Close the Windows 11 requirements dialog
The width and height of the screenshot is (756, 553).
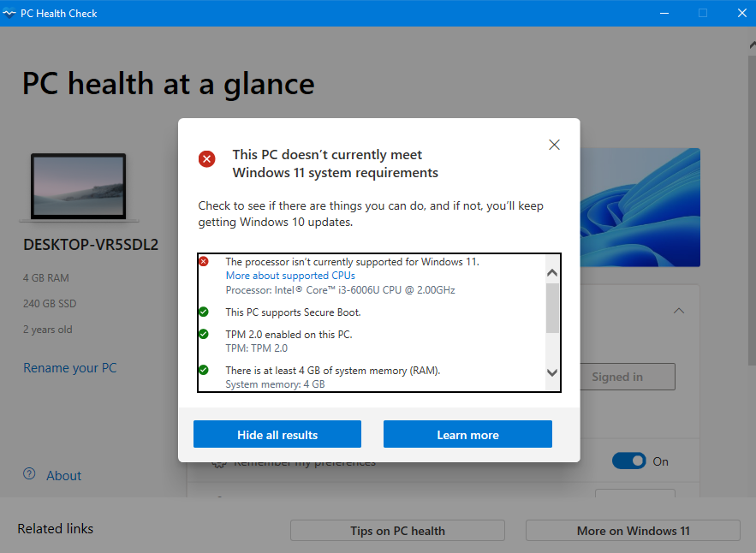554,145
